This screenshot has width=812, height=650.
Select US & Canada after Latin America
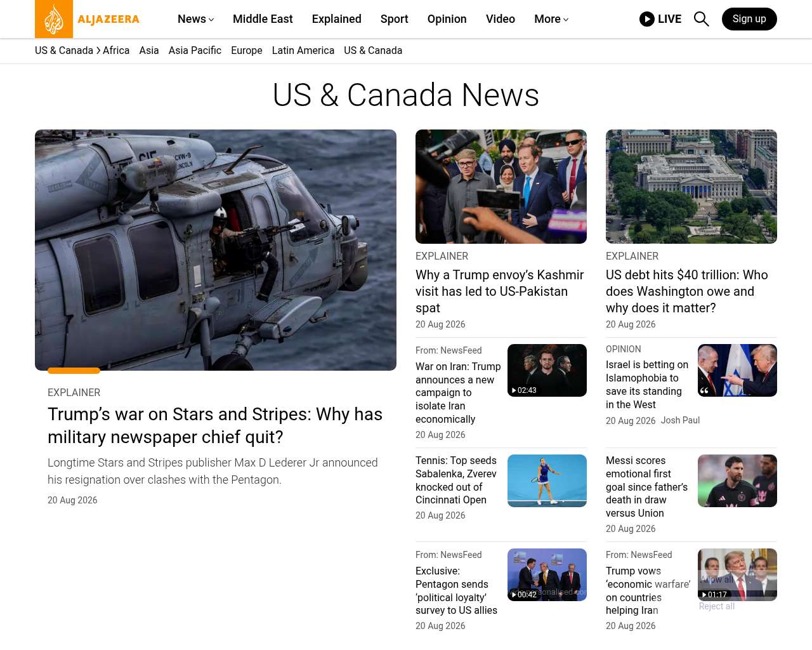[373, 51]
